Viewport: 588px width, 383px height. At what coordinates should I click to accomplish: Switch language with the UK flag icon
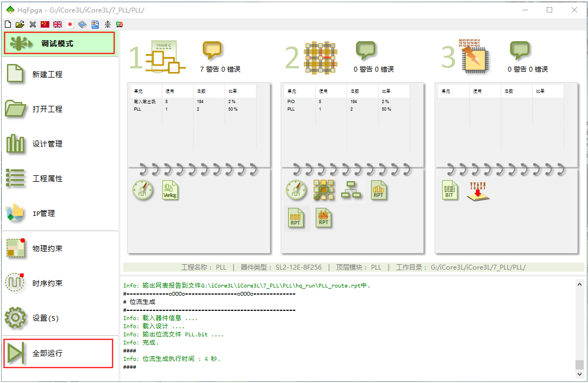[x=57, y=24]
